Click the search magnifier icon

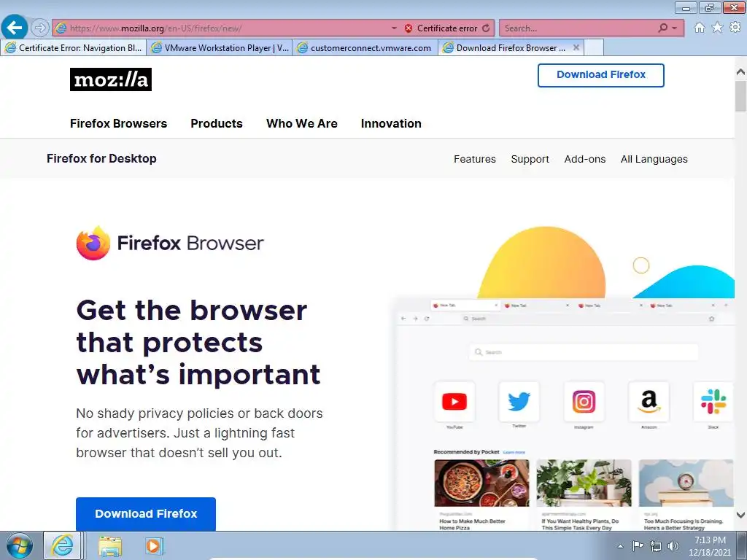coord(662,28)
